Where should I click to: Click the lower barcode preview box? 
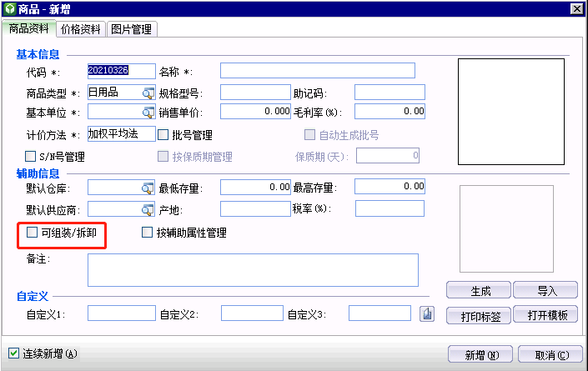pyautogui.click(x=506, y=229)
